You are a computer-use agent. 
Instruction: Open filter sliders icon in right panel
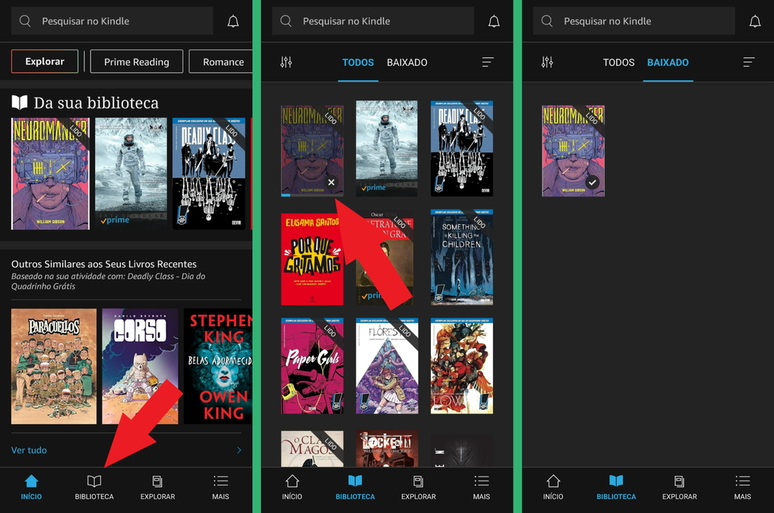(547, 62)
